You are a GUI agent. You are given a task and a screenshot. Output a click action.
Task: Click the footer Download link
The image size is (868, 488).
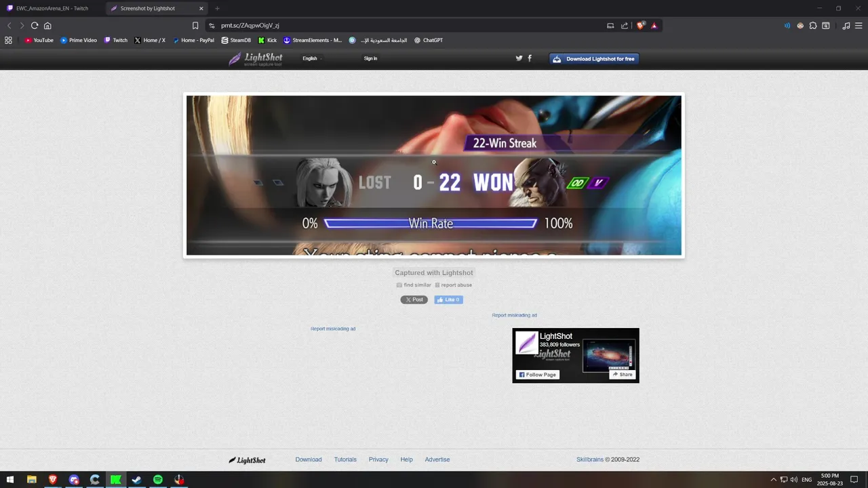click(x=309, y=460)
